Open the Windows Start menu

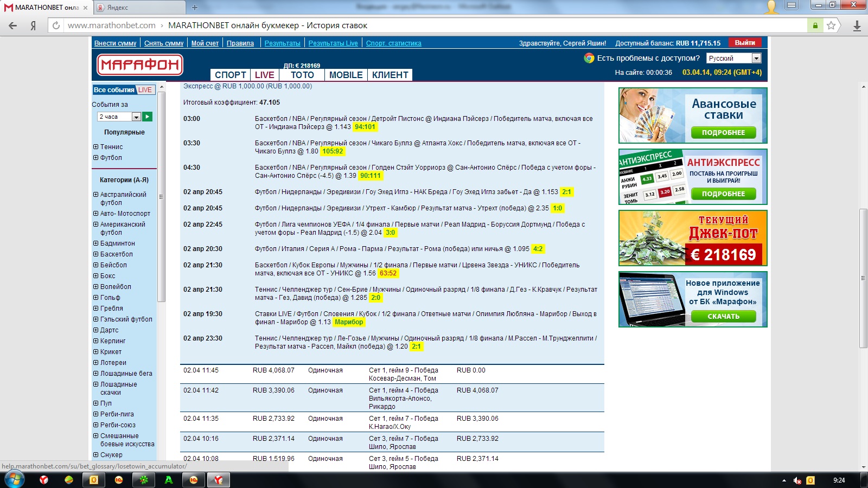pos(14,480)
